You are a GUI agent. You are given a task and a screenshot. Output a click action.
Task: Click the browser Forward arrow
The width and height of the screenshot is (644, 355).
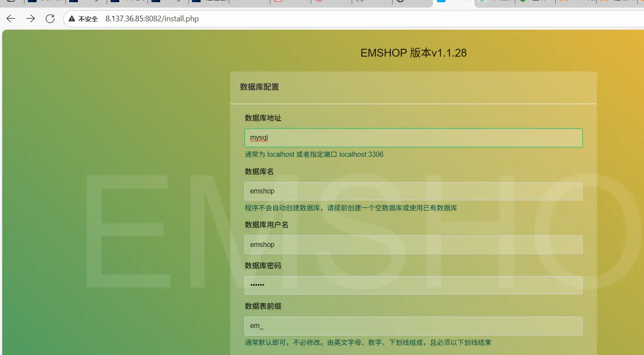click(x=30, y=19)
